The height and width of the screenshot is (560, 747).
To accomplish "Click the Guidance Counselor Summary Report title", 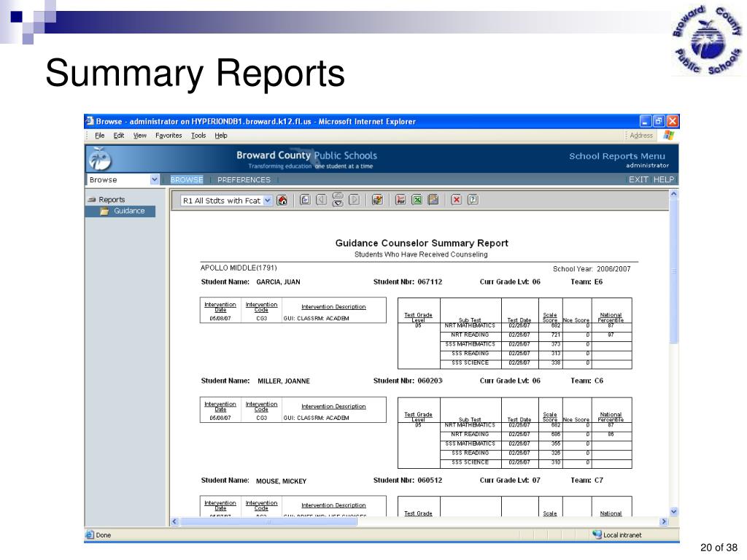I will tap(422, 243).
